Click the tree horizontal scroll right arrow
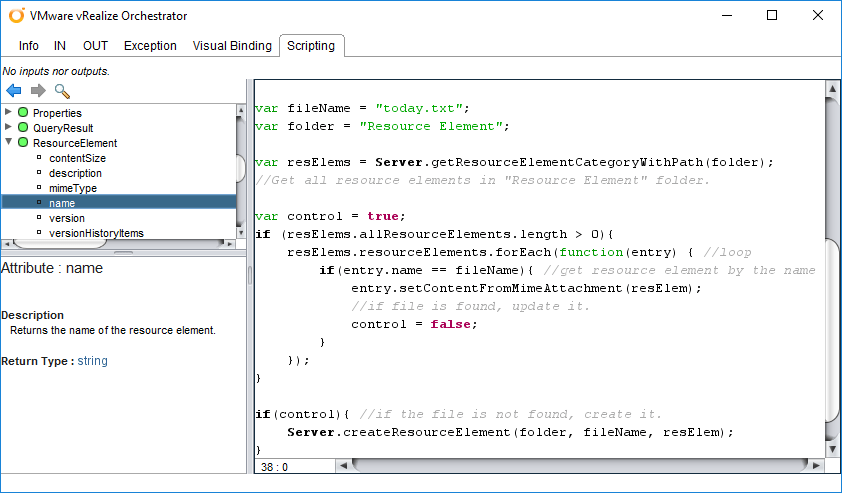The image size is (842, 493). [230, 244]
